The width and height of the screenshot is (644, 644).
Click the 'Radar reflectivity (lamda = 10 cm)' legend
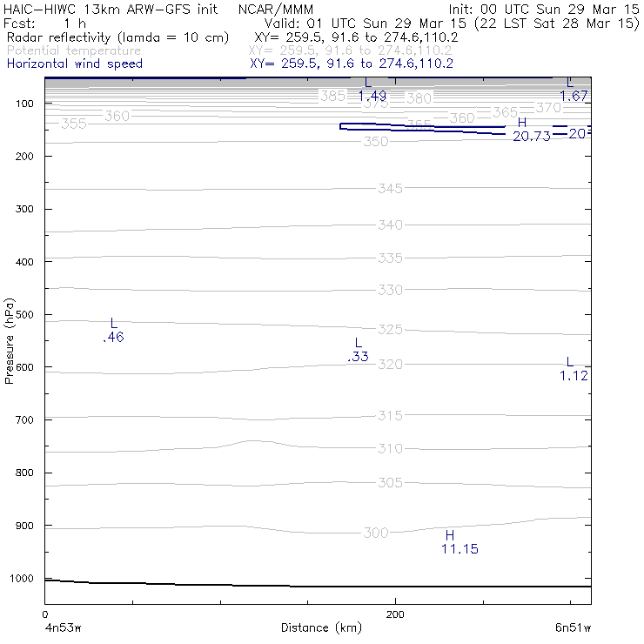(x=117, y=37)
